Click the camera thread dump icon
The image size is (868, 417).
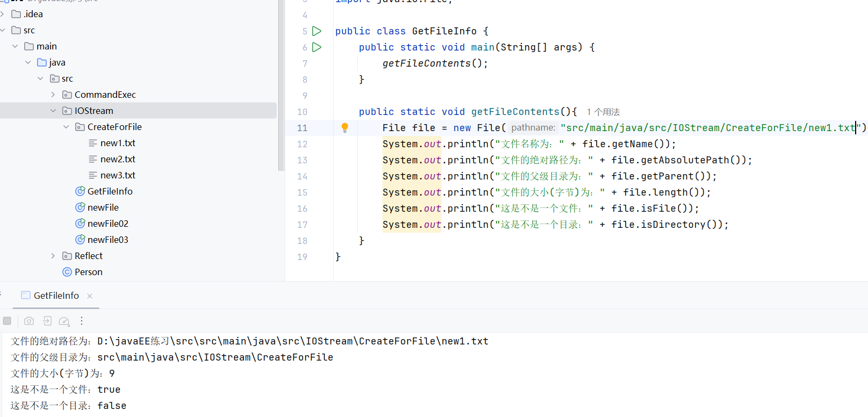[x=29, y=321]
